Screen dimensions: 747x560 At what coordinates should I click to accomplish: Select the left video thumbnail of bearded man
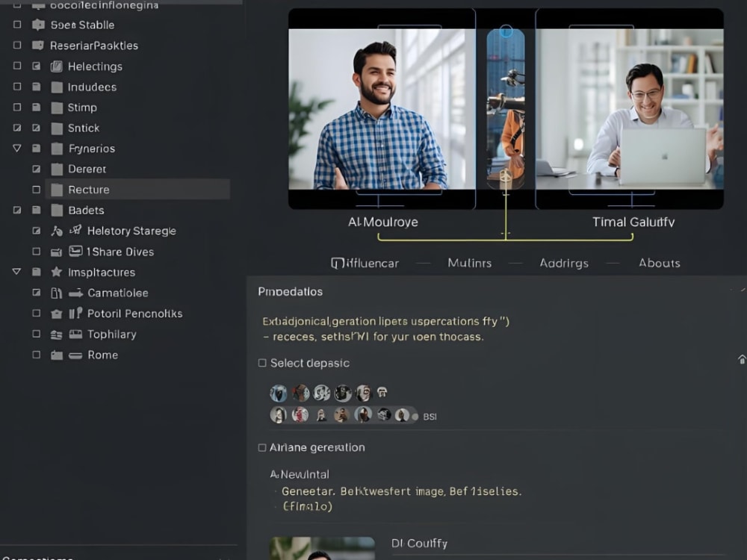(x=382, y=109)
